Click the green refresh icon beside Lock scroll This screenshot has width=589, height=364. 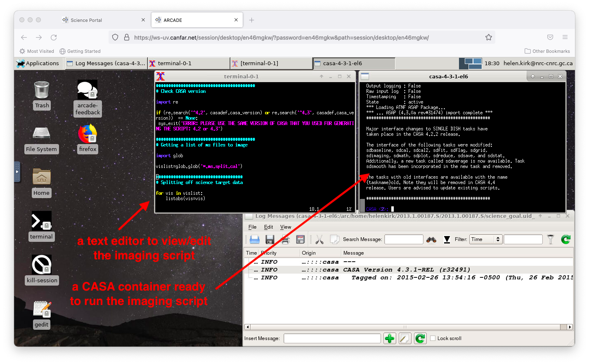coord(420,338)
